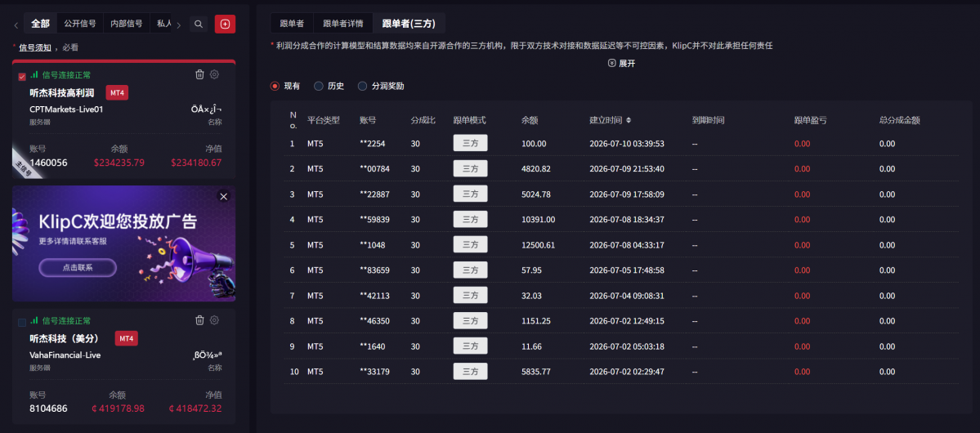
Task: Click 三方 button for account **83659
Action: click(470, 270)
